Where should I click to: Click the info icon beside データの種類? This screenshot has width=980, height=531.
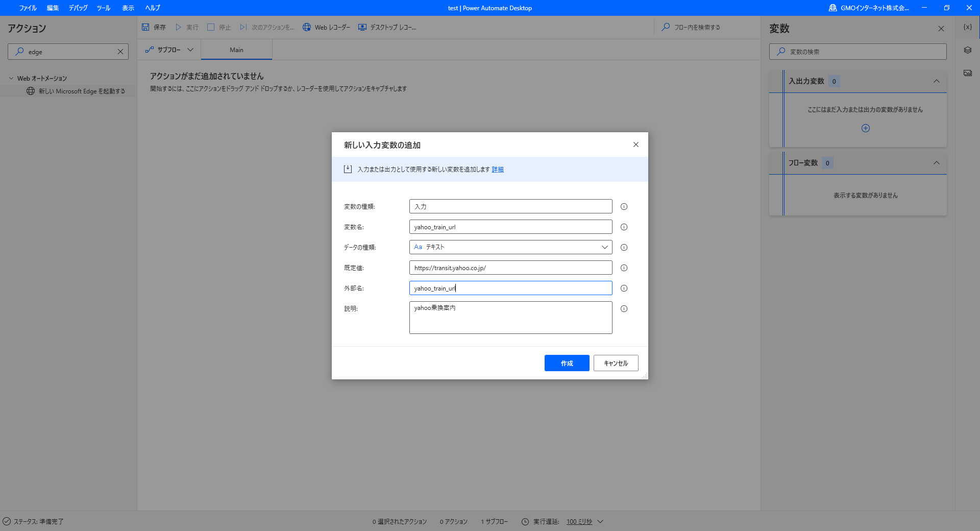point(624,248)
